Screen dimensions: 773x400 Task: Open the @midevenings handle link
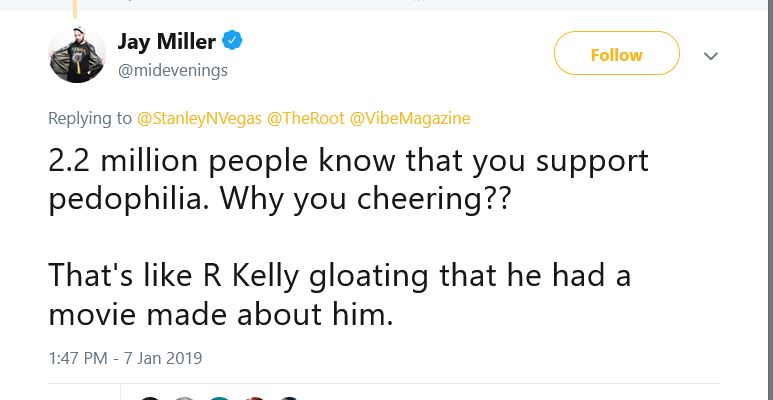[x=173, y=69]
